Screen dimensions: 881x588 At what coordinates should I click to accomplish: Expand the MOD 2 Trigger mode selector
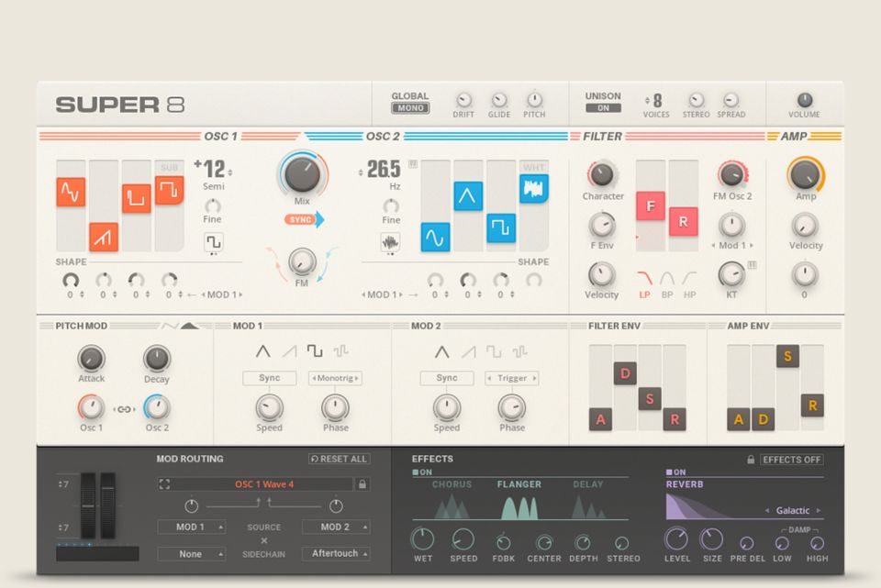511,378
